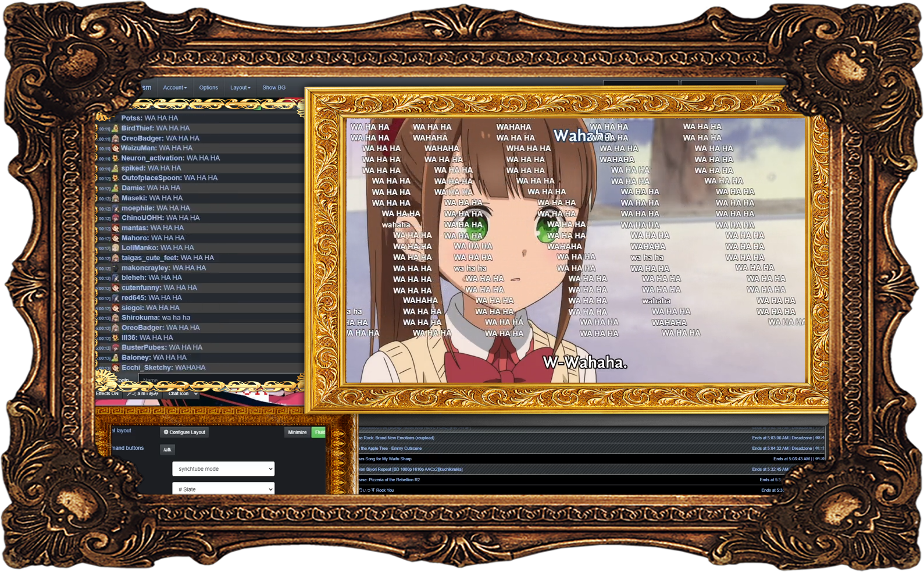924x572 pixels.
Task: Select playlist item Brand New Emotions (reupload)
Action: (x=591, y=438)
